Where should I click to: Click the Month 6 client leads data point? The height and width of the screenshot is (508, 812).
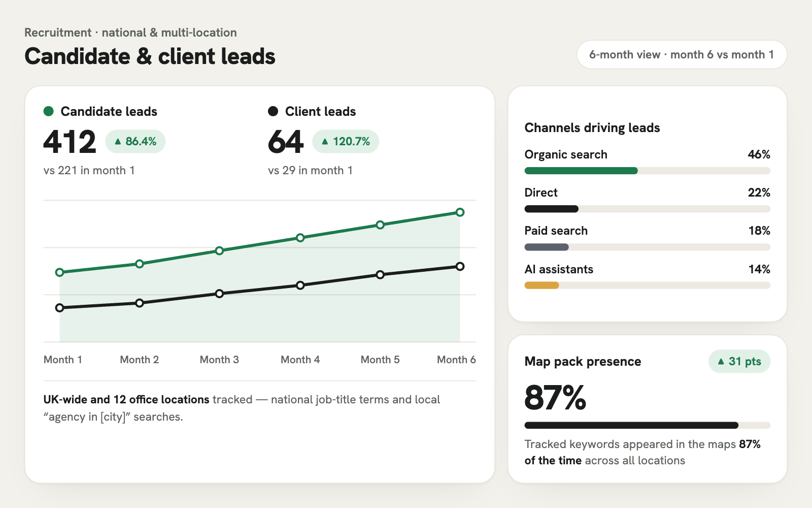tap(460, 266)
